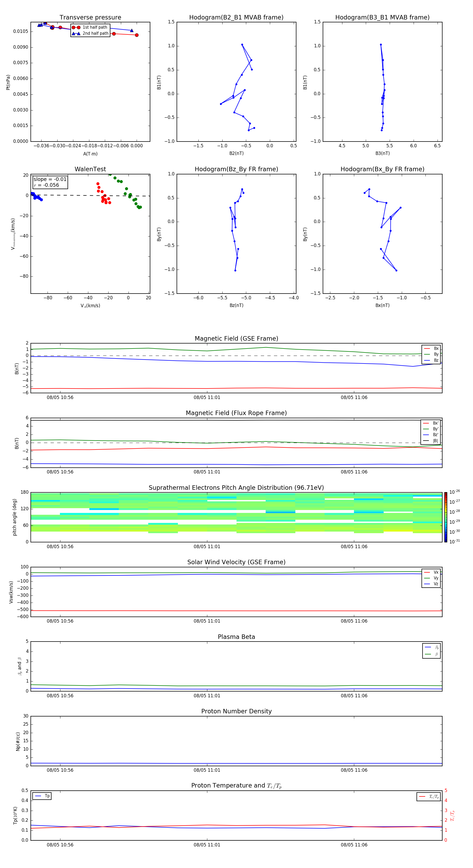
Task: Click the red Bx line in GSE magnetic field plot
Action: point(236,388)
